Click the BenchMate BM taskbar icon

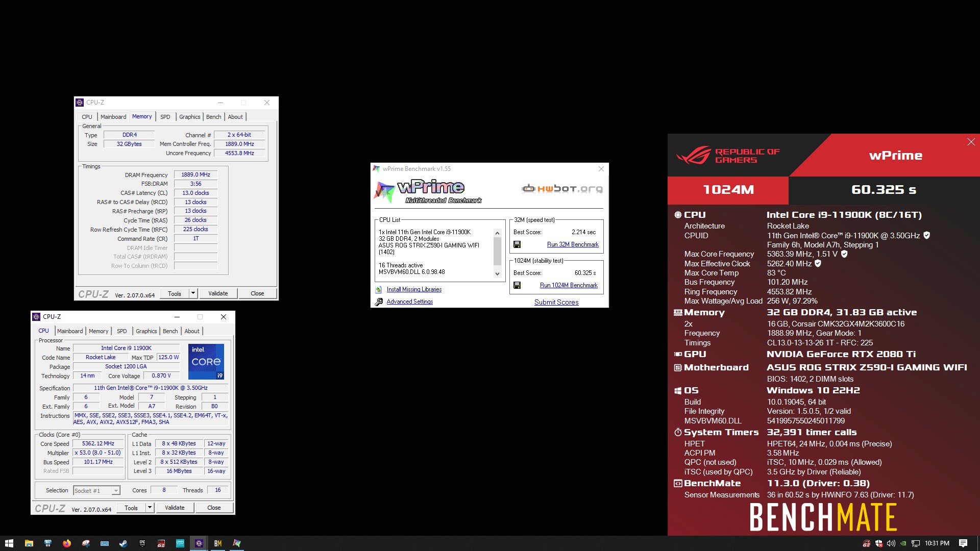point(218,543)
